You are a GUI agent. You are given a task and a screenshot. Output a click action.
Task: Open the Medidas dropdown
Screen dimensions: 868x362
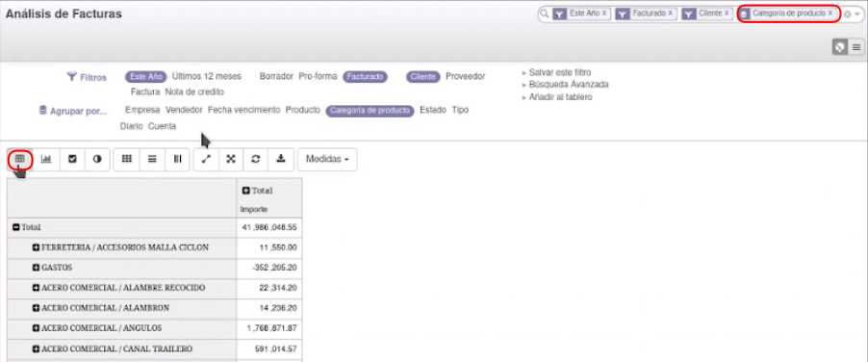coord(327,159)
